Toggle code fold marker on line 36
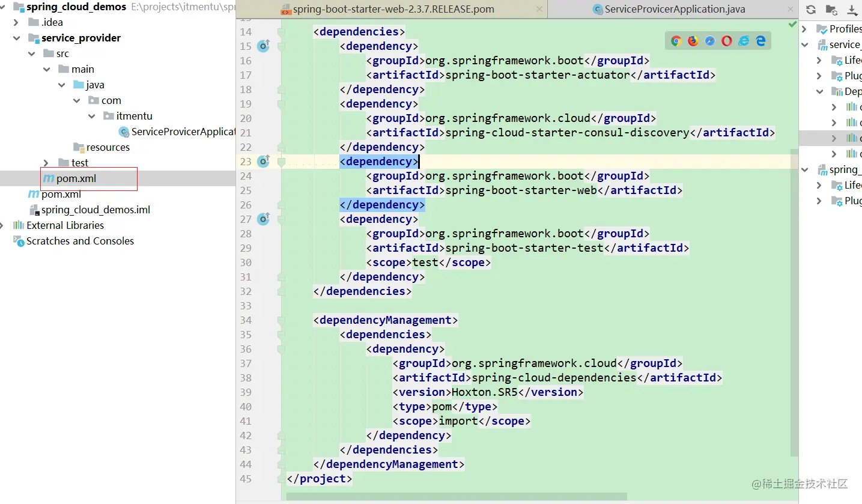 [x=281, y=348]
